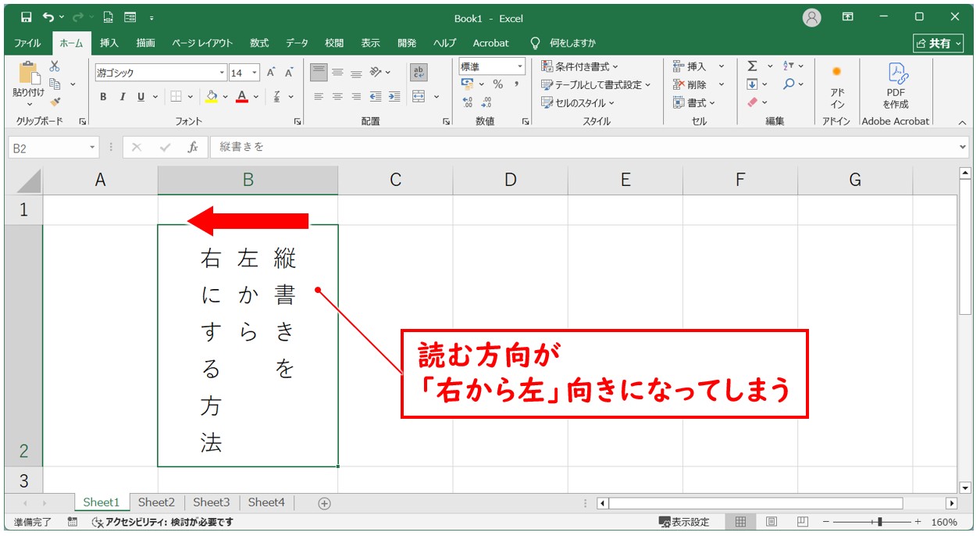Open 表示設定 in status bar

pyautogui.click(x=684, y=522)
